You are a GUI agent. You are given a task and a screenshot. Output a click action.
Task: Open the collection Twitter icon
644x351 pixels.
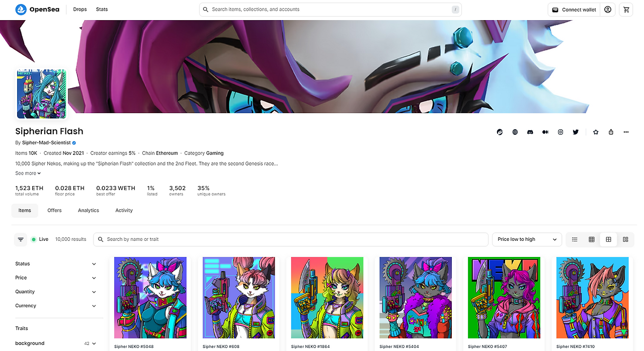click(576, 132)
